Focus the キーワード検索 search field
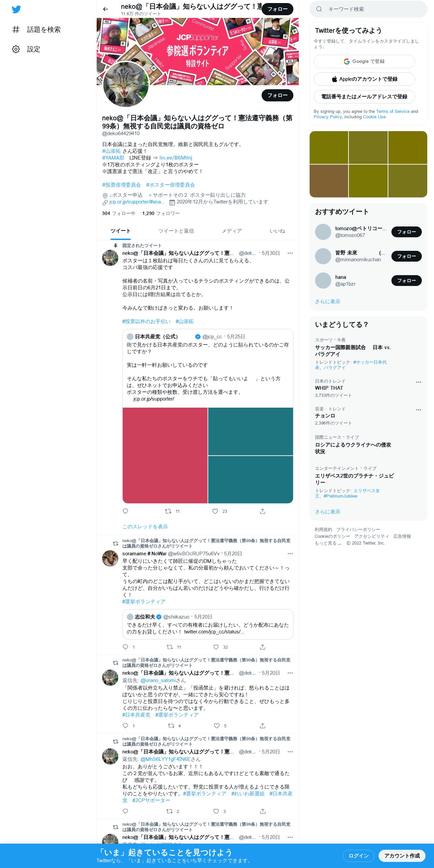Viewport: 434px width, 868px height. tap(368, 9)
